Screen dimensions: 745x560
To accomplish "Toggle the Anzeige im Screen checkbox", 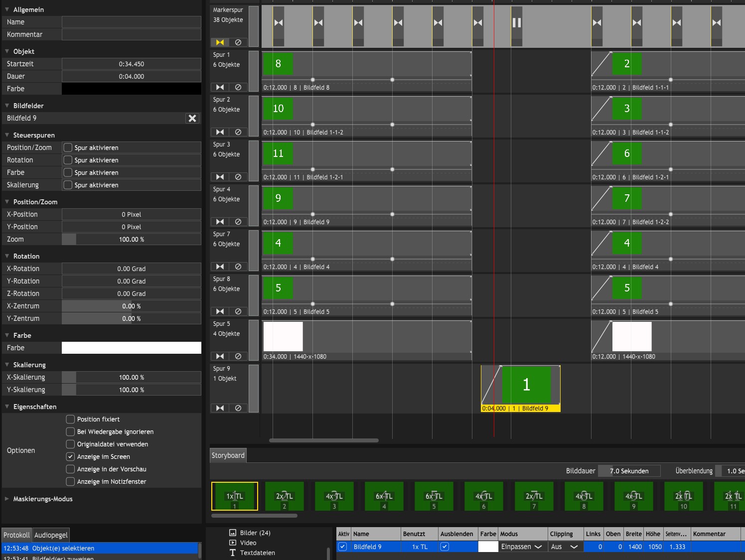I will (71, 456).
